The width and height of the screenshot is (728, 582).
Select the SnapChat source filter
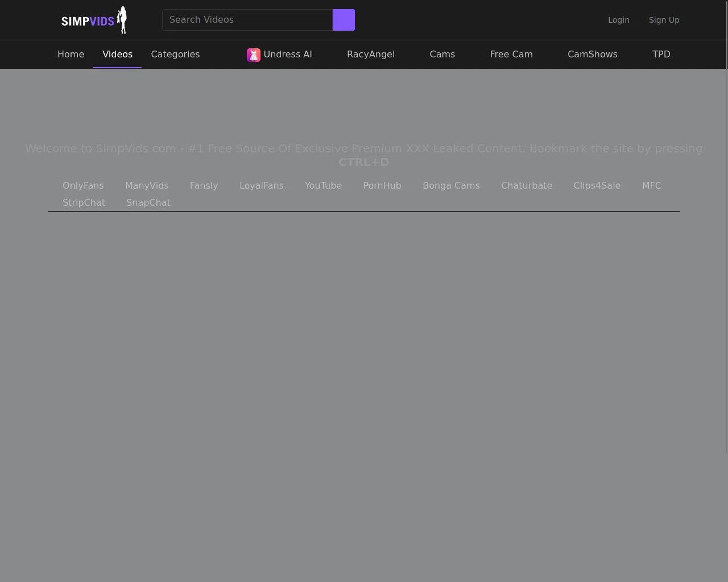[x=148, y=203]
